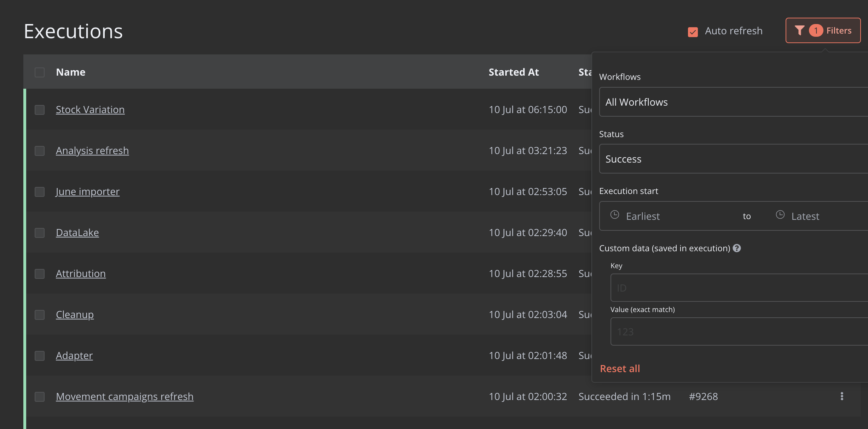This screenshot has width=868, height=429.
Task: Click the Name column header
Action: click(x=71, y=72)
